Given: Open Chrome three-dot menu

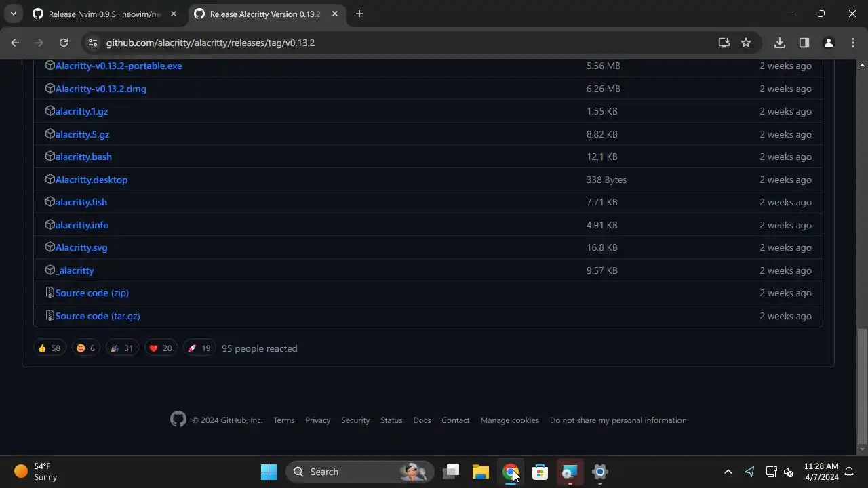Looking at the screenshot, I should click(x=853, y=43).
